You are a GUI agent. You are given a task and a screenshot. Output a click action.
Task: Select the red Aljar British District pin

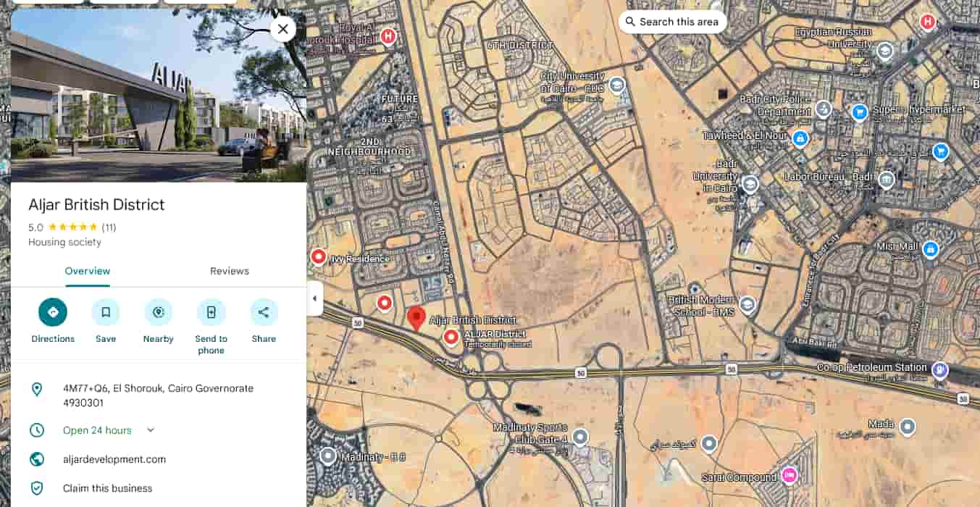pyautogui.click(x=419, y=319)
